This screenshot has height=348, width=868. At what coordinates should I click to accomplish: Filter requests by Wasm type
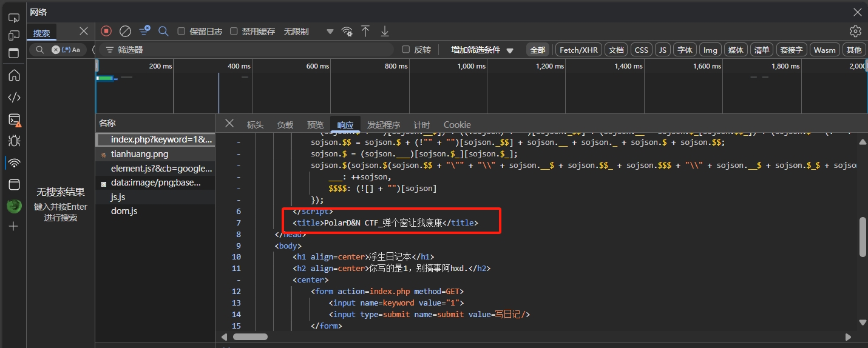click(824, 50)
